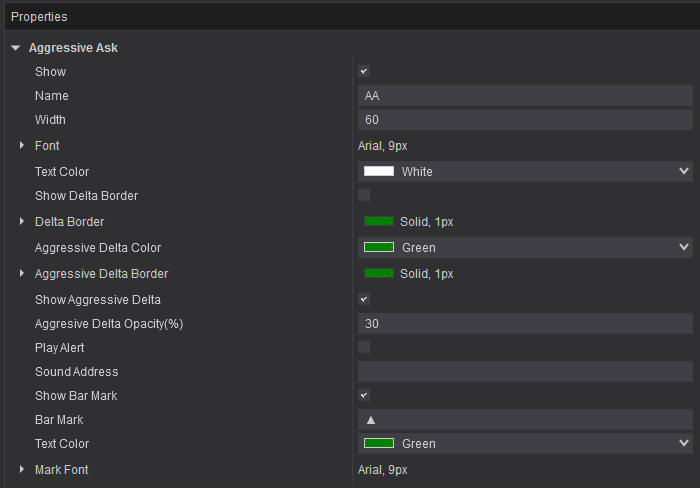Click the Width field showing 60

pos(525,120)
